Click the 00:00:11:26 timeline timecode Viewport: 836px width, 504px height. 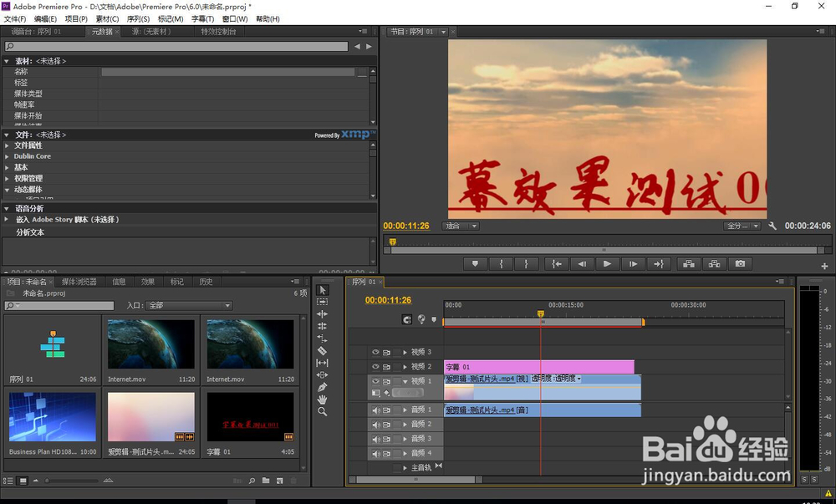[x=388, y=300]
